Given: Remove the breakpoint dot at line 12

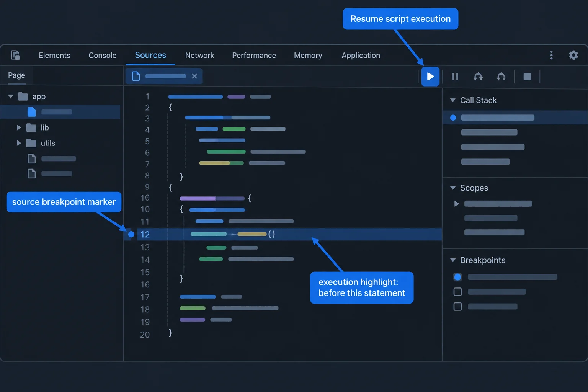Looking at the screenshot, I should 131,234.
